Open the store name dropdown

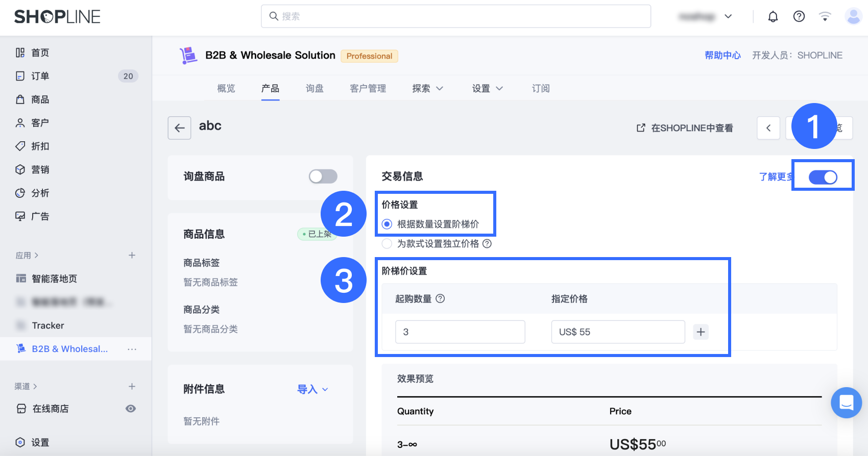(x=706, y=17)
